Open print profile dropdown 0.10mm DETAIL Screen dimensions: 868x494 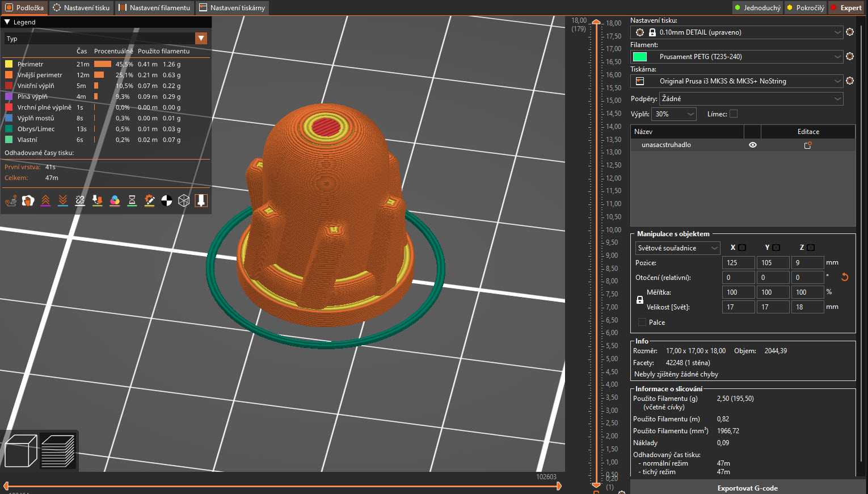(x=736, y=32)
